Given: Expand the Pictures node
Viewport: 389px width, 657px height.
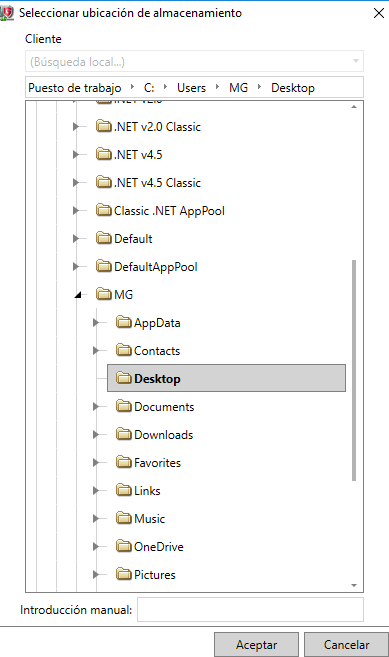Looking at the screenshot, I should [96, 574].
